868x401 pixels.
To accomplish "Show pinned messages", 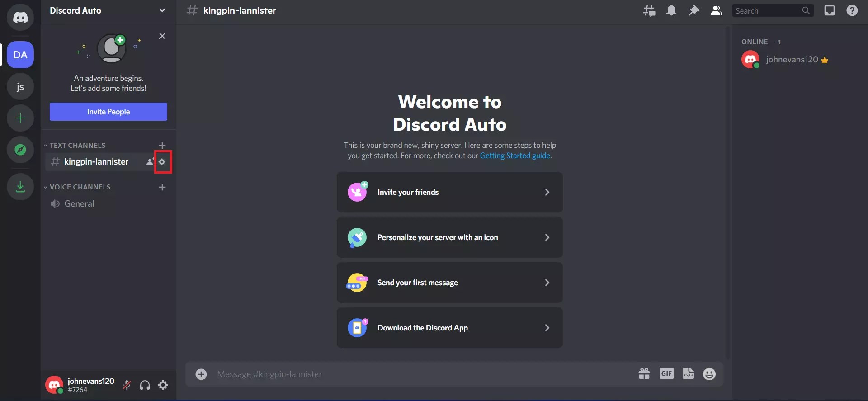I will click(693, 10).
